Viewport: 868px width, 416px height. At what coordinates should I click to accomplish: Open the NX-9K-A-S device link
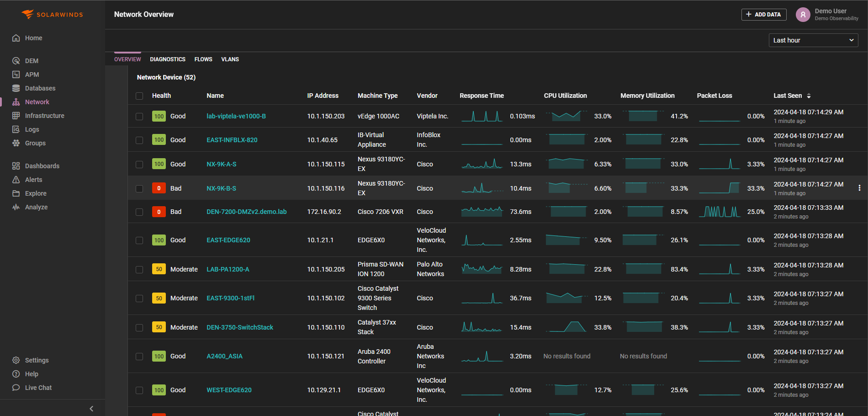(222, 164)
